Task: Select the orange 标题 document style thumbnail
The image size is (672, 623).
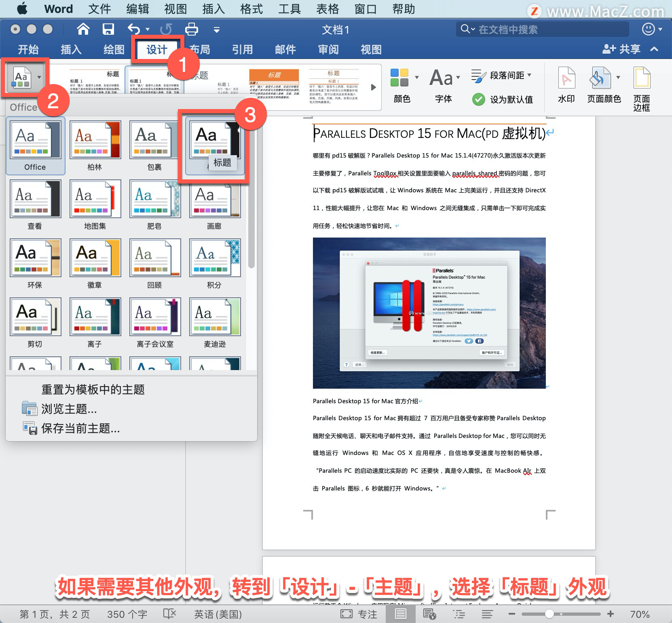Action: click(274, 84)
